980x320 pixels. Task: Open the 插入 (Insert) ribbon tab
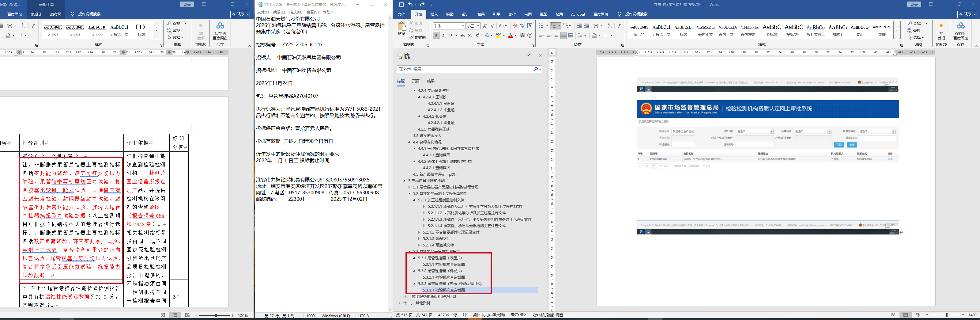click(x=434, y=14)
